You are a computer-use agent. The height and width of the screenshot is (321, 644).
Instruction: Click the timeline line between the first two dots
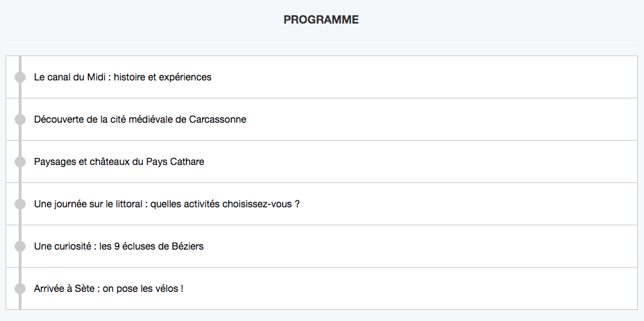[x=20, y=98]
